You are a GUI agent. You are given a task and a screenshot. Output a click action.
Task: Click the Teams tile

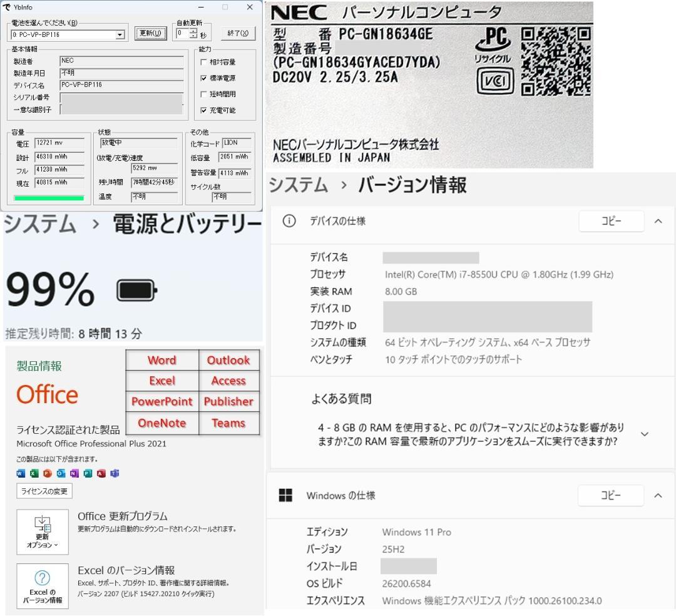[228, 423]
